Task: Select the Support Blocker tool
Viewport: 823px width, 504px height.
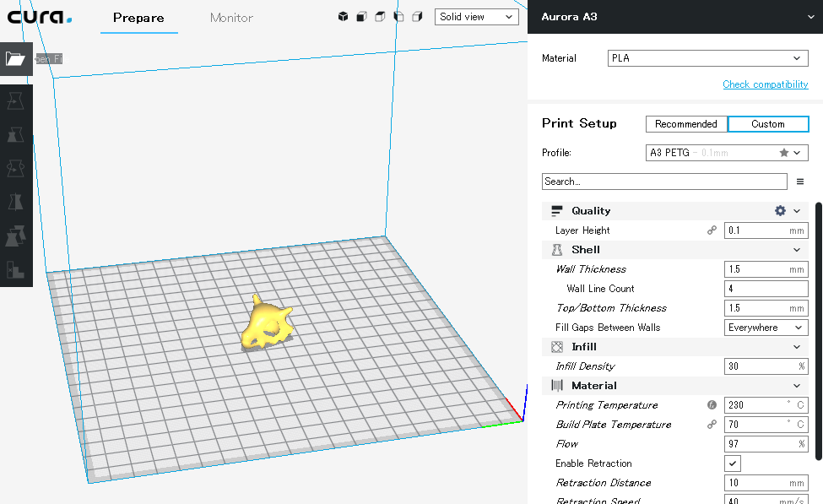Action: point(16,270)
